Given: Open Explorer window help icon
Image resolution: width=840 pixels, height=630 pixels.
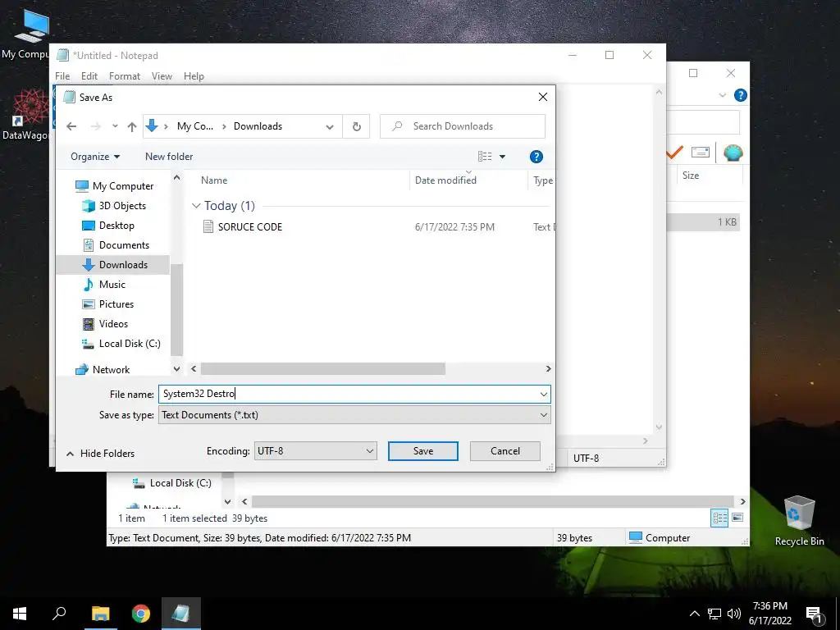Looking at the screenshot, I should pos(741,95).
